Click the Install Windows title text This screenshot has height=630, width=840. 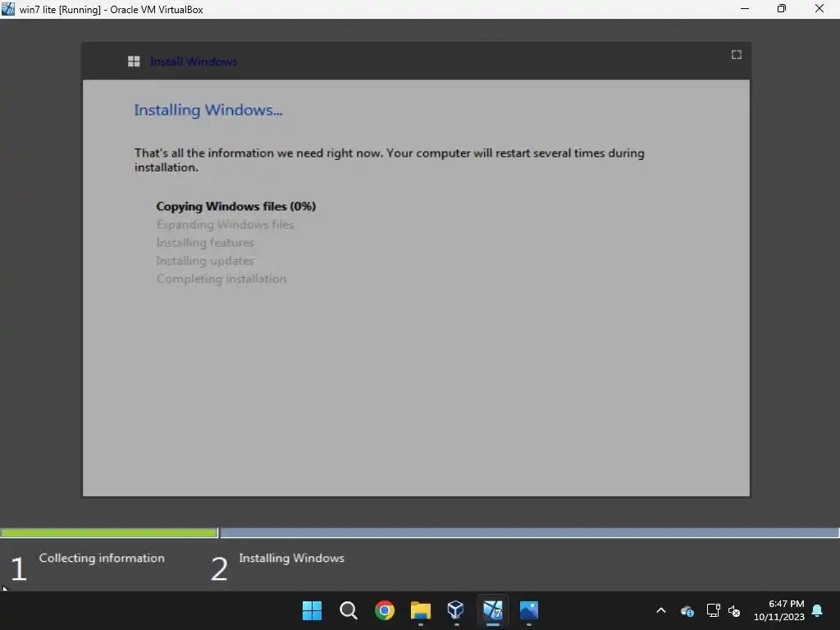[x=194, y=62]
